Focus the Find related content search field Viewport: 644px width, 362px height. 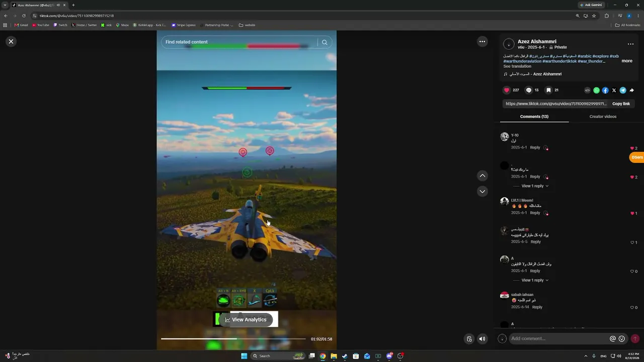(239, 42)
